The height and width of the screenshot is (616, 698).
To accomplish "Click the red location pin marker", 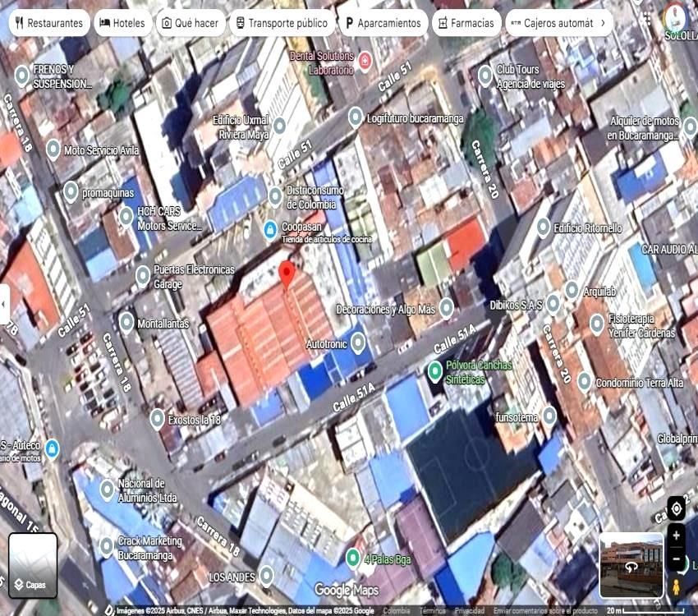I will [287, 274].
